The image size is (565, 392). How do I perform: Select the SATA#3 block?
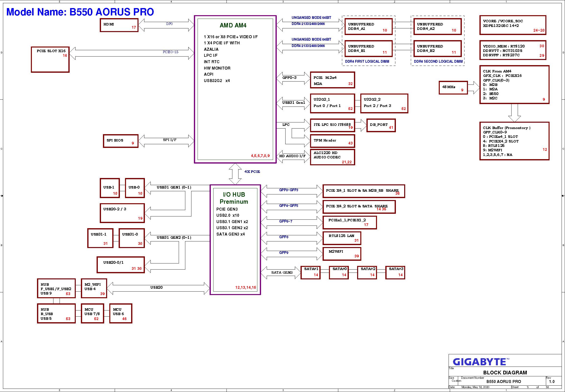coord(395,273)
